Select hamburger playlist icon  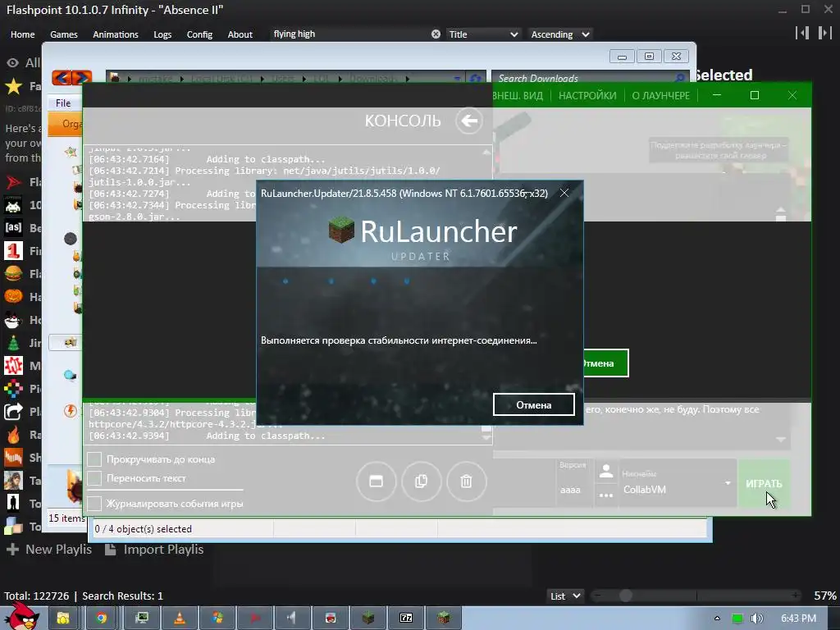click(x=13, y=274)
